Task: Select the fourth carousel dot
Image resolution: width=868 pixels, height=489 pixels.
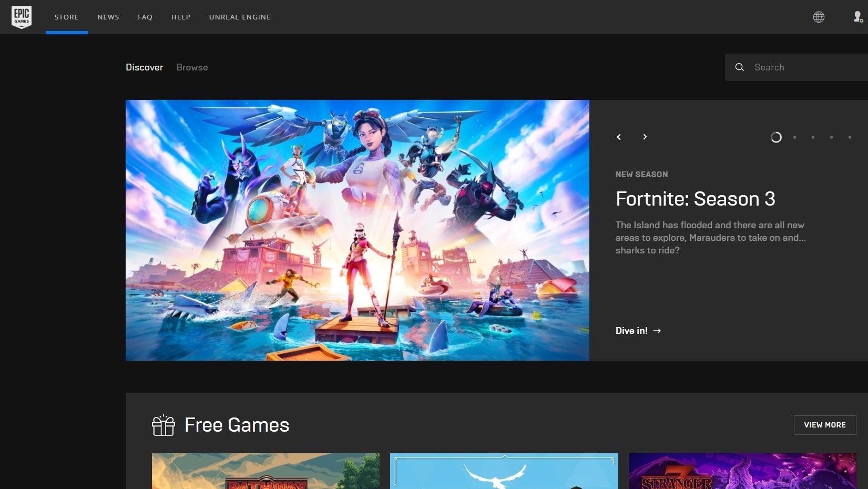Action: 831,137
